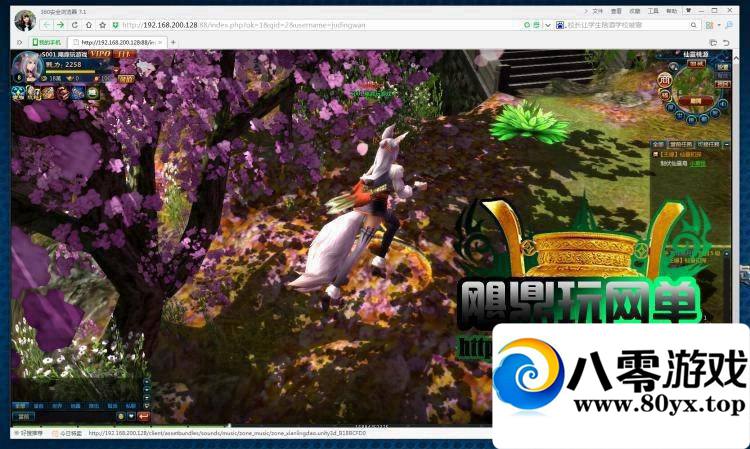Image resolution: width=750 pixels, height=449 pixels.
Task: Expand the buff dropdown arrow beside power bar
Action: (115, 71)
